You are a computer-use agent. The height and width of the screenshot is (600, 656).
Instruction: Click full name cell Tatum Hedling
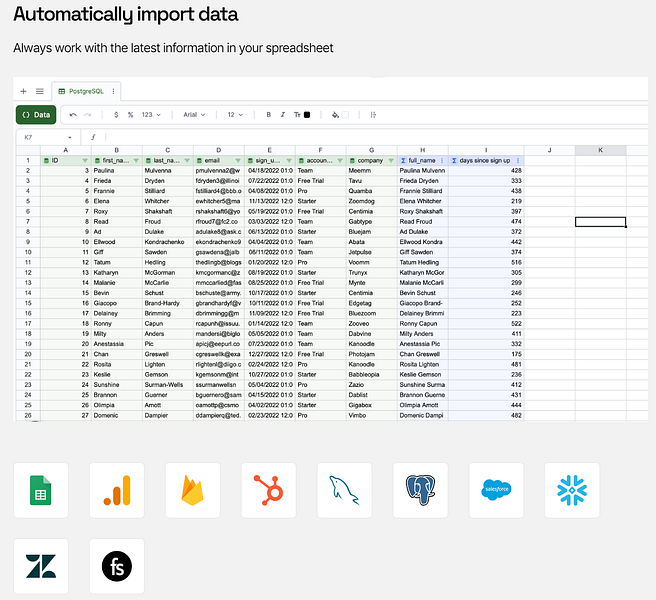(x=423, y=262)
